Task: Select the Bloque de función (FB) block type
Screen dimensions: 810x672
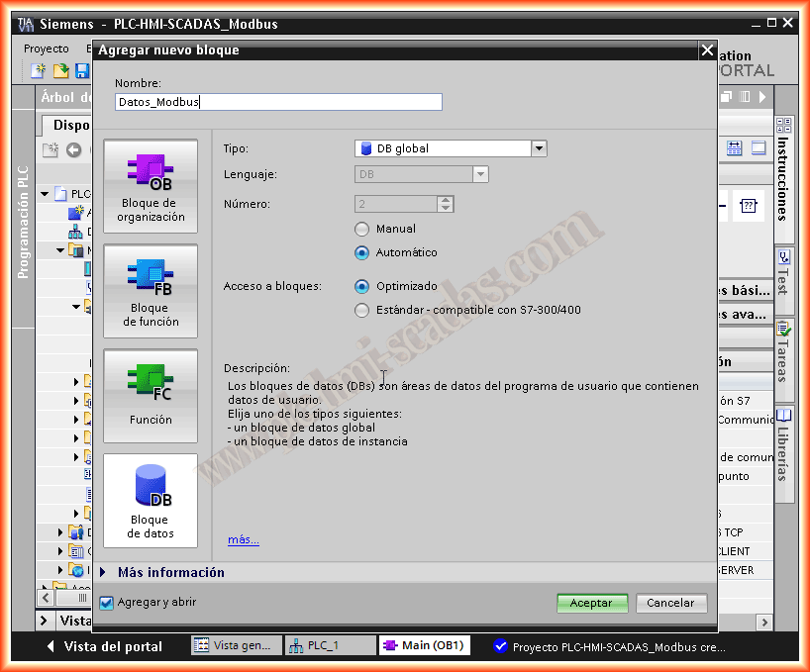Action: 151,290
